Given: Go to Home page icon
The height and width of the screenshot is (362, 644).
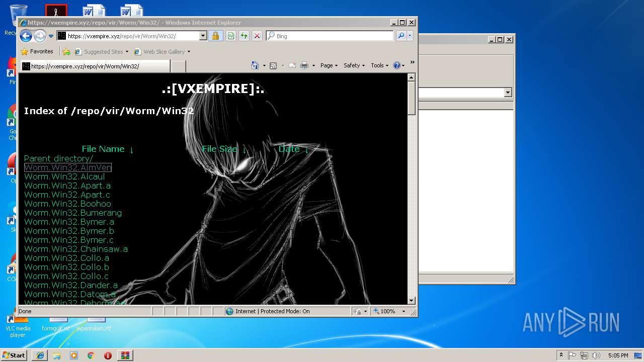Looking at the screenshot, I should 255,65.
